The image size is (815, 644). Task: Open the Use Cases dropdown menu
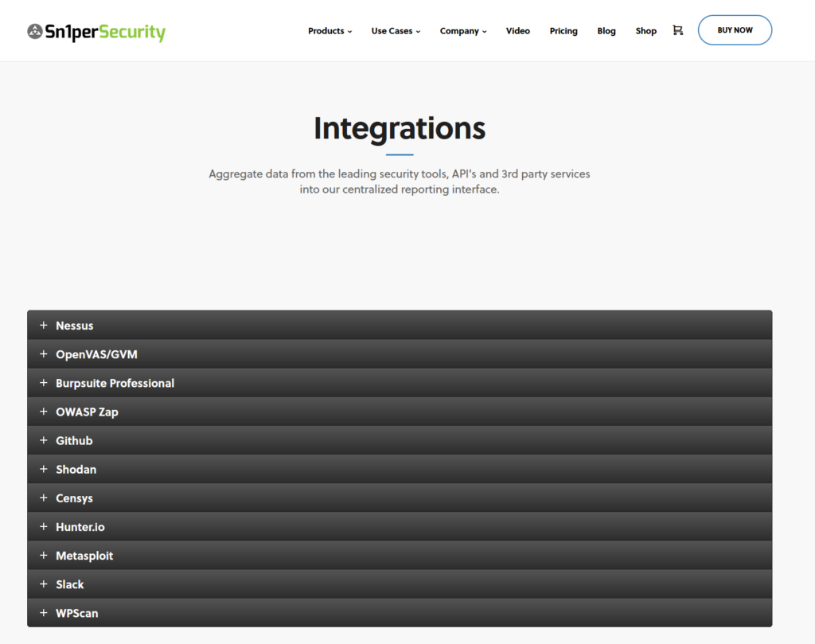[396, 31]
